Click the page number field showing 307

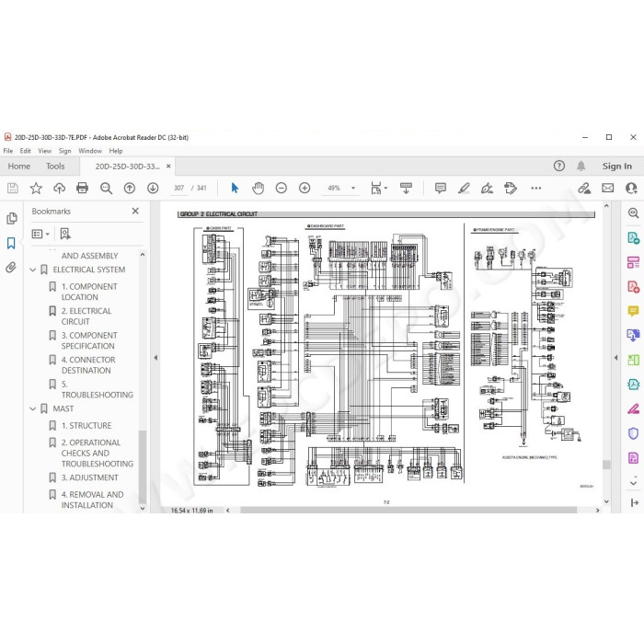tap(178, 188)
